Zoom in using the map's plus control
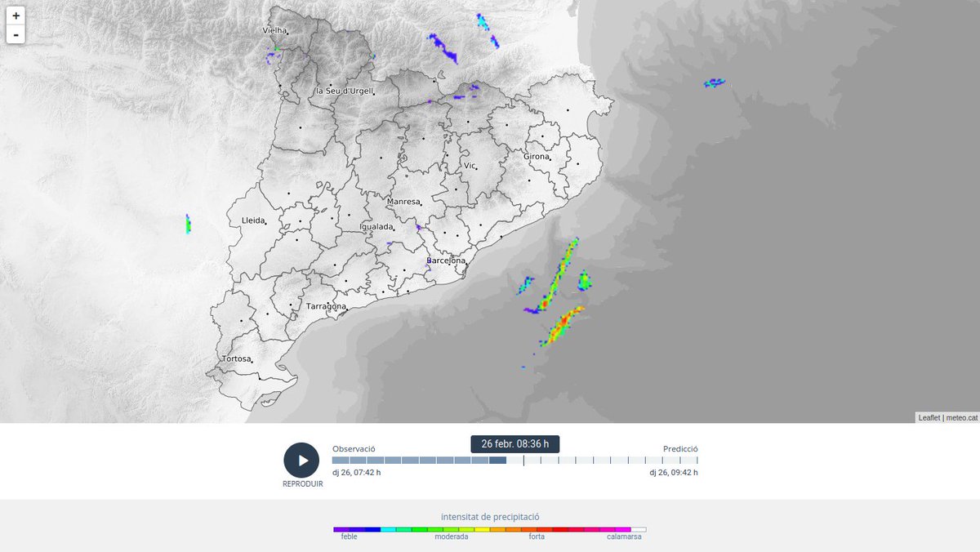This screenshot has width=980, height=552. click(x=15, y=16)
